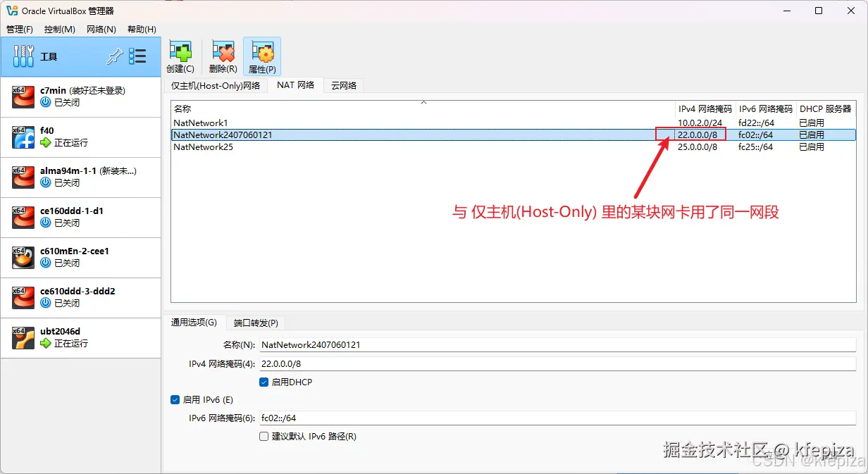
Task: Switch to the Host-Only (仅主机) networks tab
Action: 216,85
